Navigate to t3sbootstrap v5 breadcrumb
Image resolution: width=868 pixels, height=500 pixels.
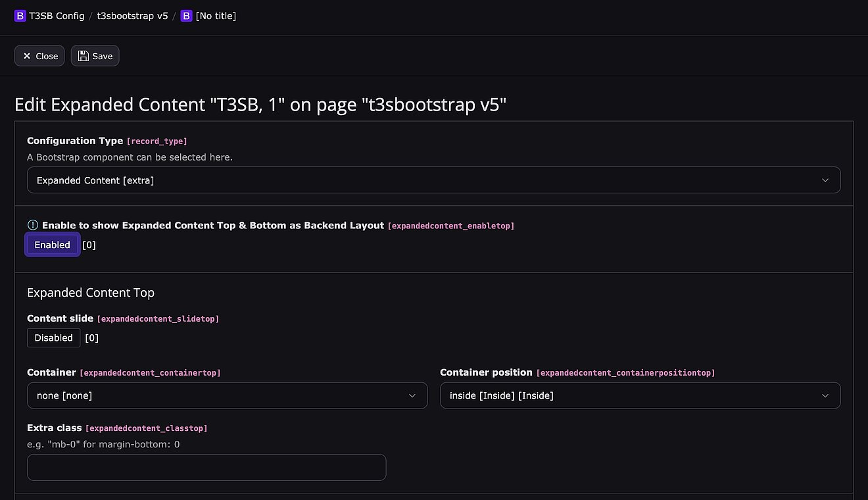132,16
